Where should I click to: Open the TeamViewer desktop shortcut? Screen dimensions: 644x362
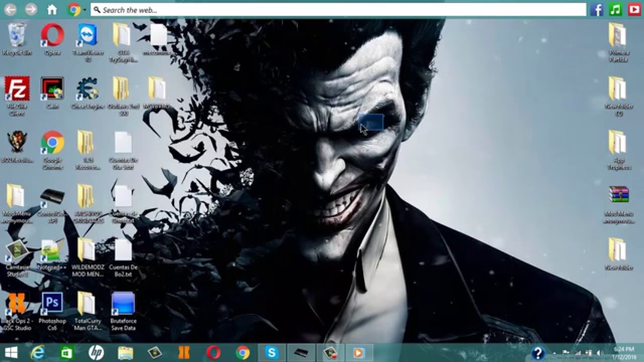[88, 42]
